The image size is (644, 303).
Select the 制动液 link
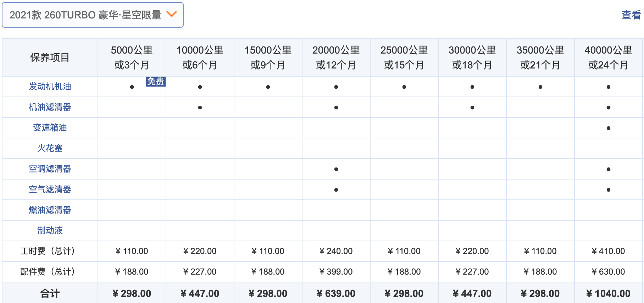50,231
